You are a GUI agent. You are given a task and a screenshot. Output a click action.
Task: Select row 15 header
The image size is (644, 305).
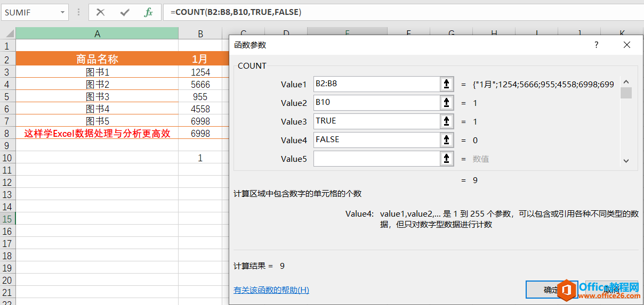click(7, 219)
